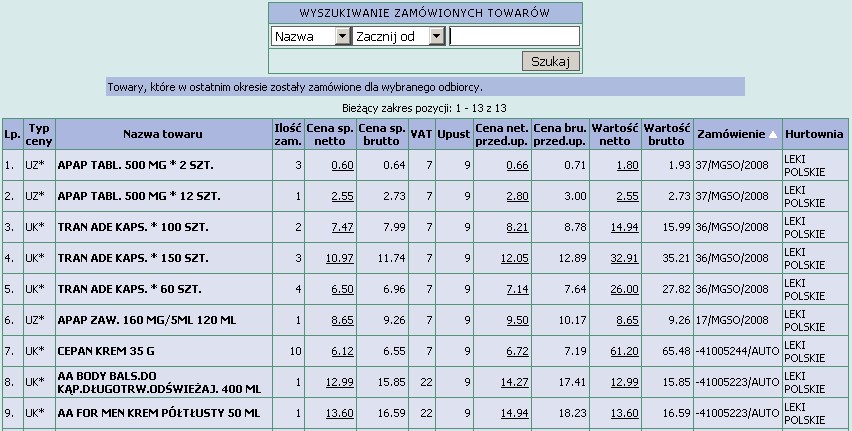Select the "Upust" column header

tap(453, 134)
